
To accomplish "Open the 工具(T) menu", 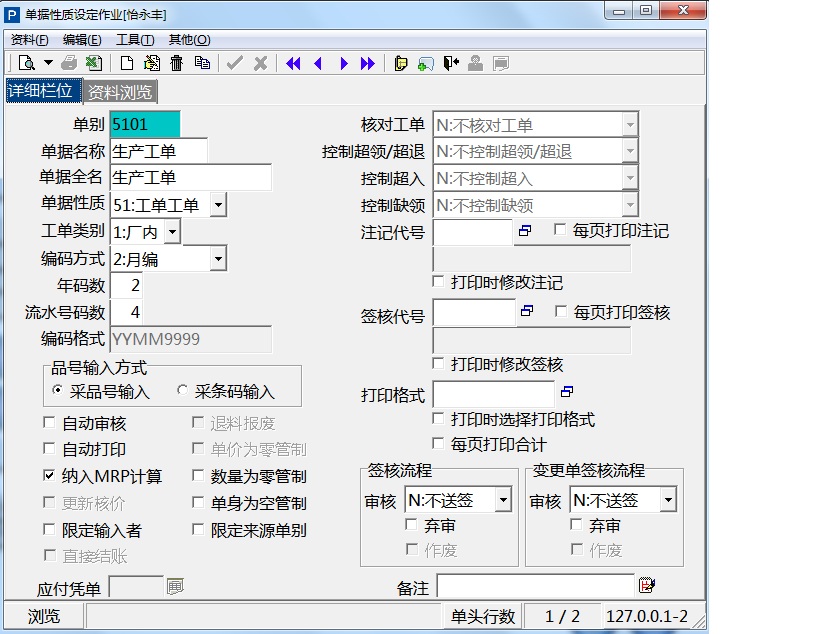I will pos(135,40).
